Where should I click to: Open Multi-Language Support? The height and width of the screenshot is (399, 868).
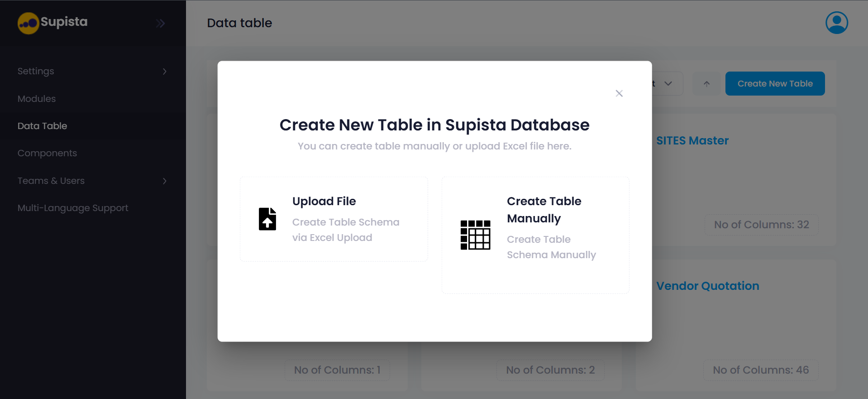click(72, 208)
